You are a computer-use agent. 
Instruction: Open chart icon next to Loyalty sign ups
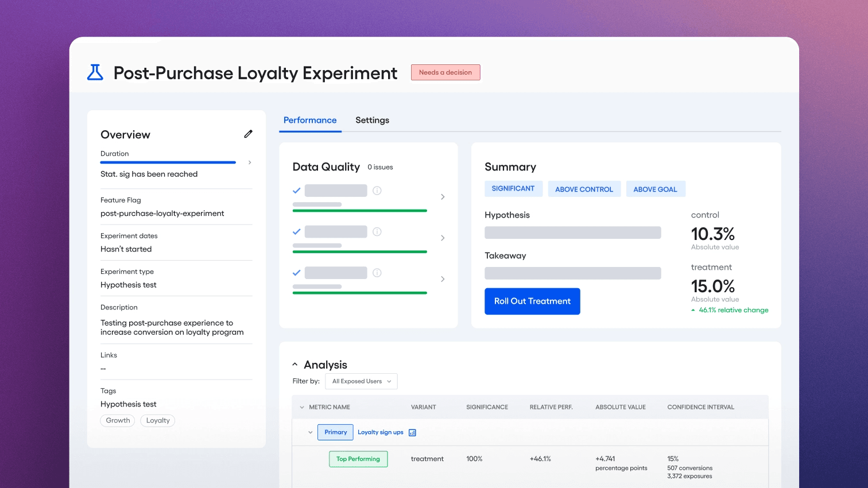tap(412, 432)
